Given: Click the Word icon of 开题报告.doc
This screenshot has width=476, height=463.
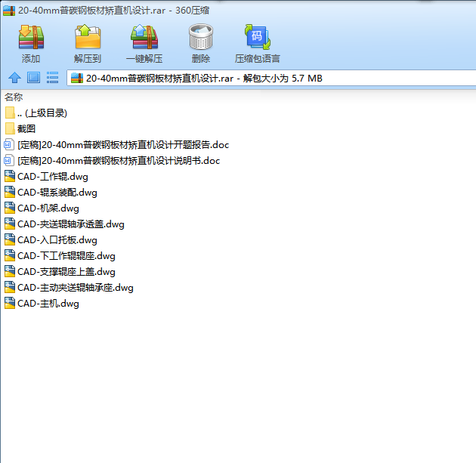Looking at the screenshot, I should (x=9, y=145).
